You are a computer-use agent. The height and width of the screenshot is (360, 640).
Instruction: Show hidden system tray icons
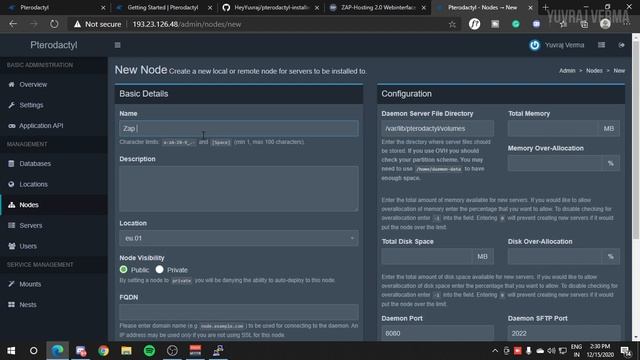point(495,351)
